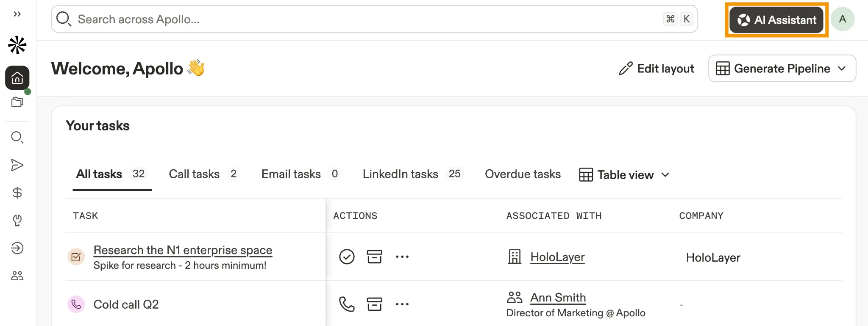Open the lightbulb-plug sidebar icon
The width and height of the screenshot is (868, 326).
(x=17, y=220)
